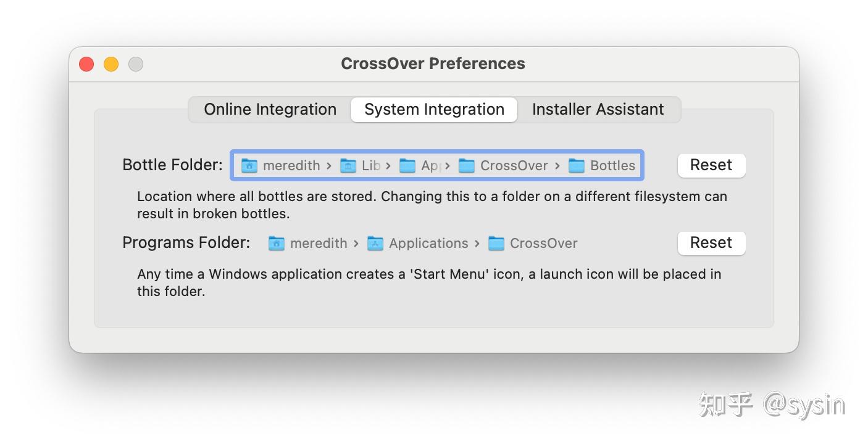Click the CrossOver label in Programs Folder path
Viewport: 868px width, 444px height.
(x=543, y=243)
